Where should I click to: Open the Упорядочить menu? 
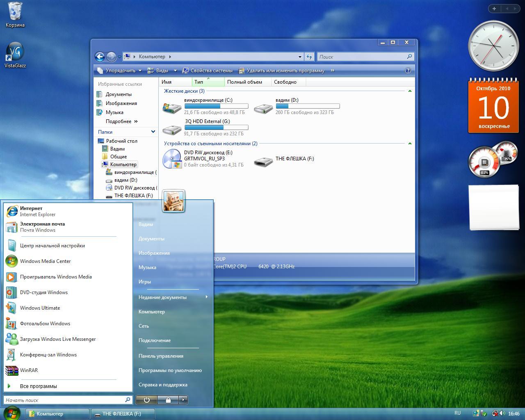coord(120,71)
